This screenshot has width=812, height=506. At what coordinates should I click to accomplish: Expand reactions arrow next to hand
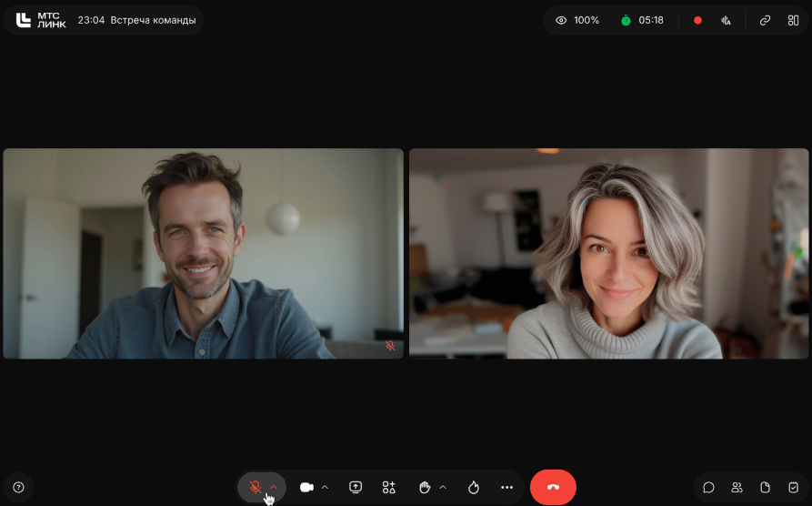(443, 487)
